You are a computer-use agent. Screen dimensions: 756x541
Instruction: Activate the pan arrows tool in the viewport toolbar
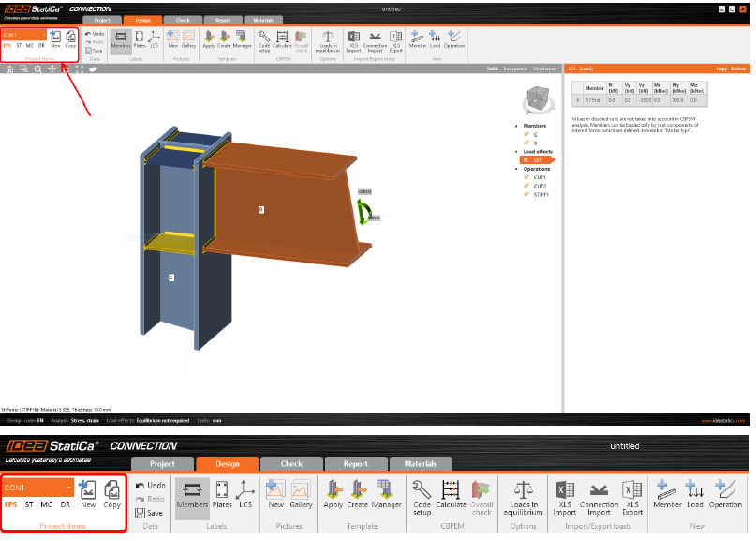52,69
